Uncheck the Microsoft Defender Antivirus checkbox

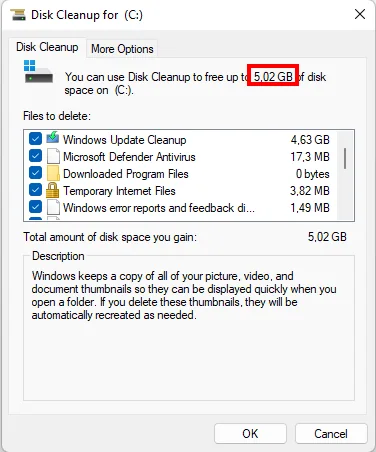click(x=35, y=156)
